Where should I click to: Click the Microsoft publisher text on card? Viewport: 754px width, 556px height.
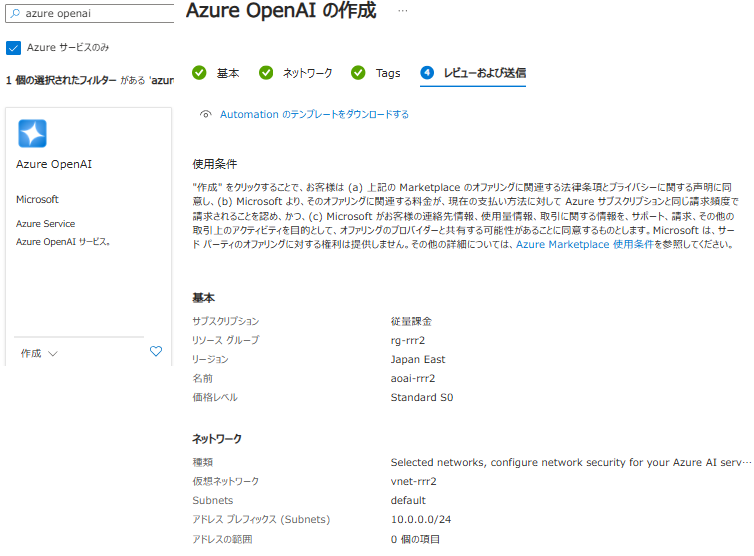(37, 199)
